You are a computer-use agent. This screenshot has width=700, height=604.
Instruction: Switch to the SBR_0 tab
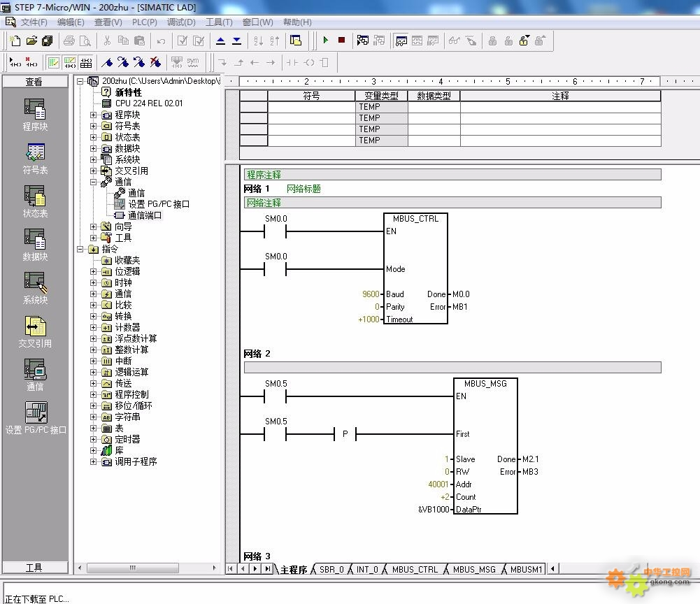click(331, 569)
